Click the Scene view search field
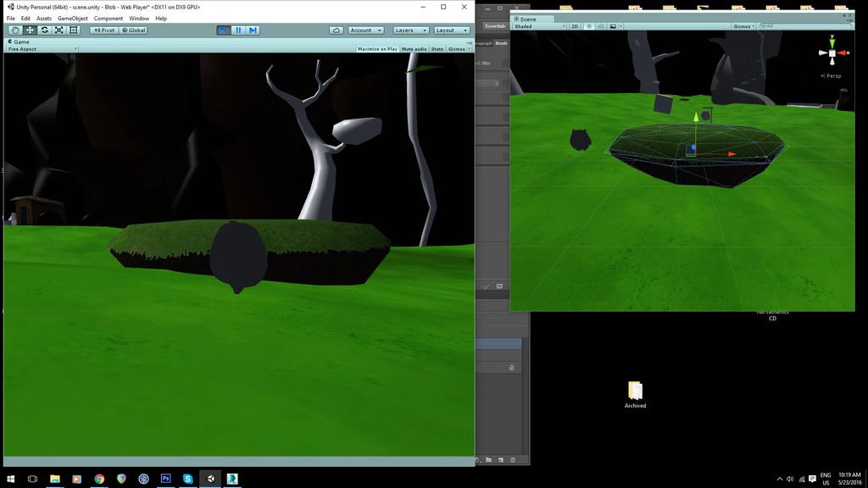 tap(805, 26)
